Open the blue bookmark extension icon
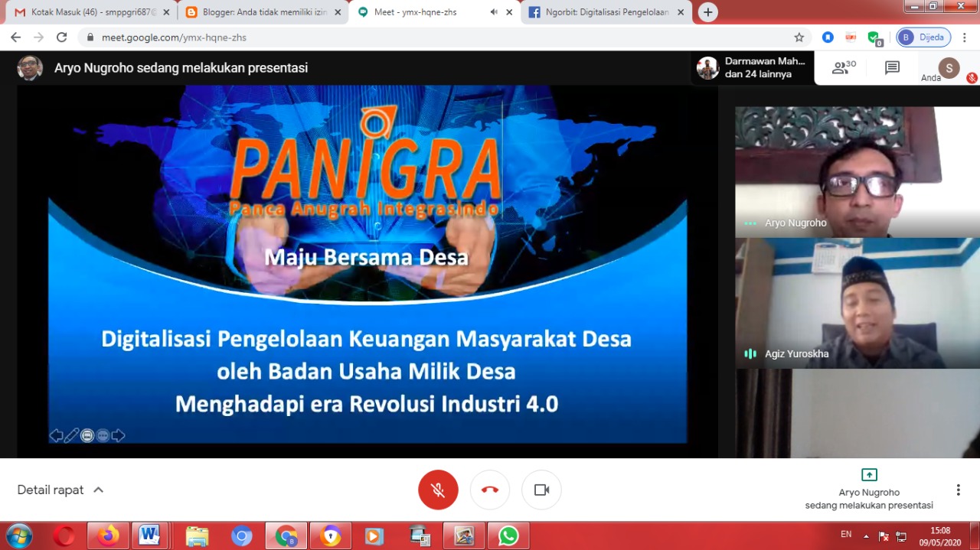The height and width of the screenshot is (550, 980). point(828,37)
